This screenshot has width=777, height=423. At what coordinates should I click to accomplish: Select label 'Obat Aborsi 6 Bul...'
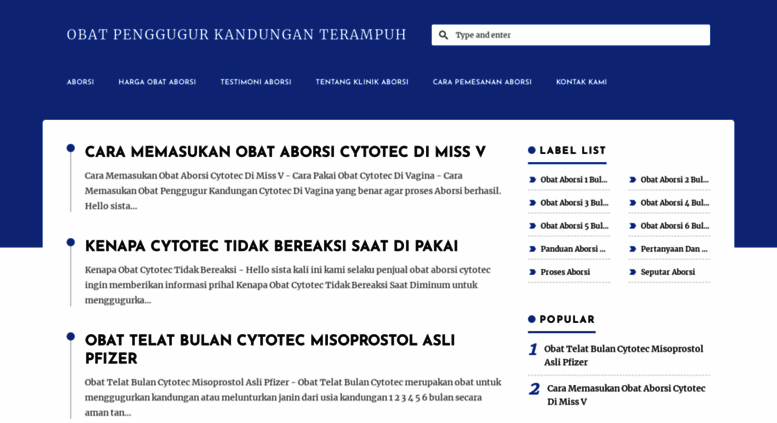(675, 226)
